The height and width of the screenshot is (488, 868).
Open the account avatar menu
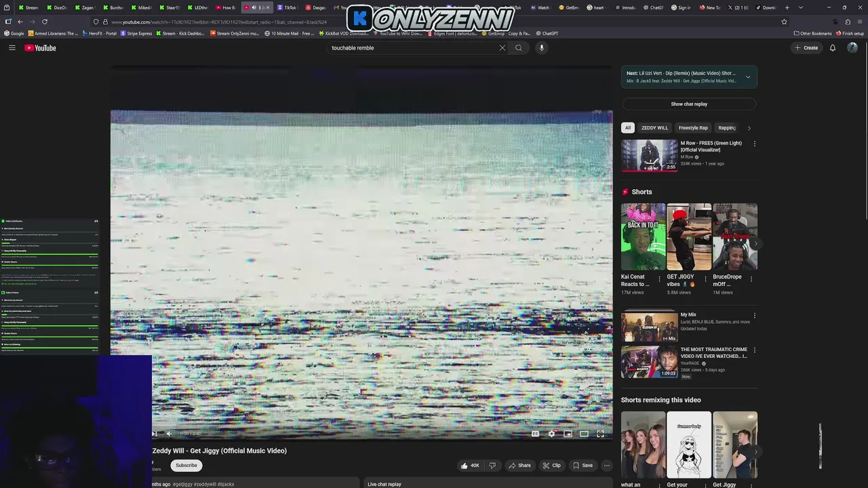tap(852, 48)
